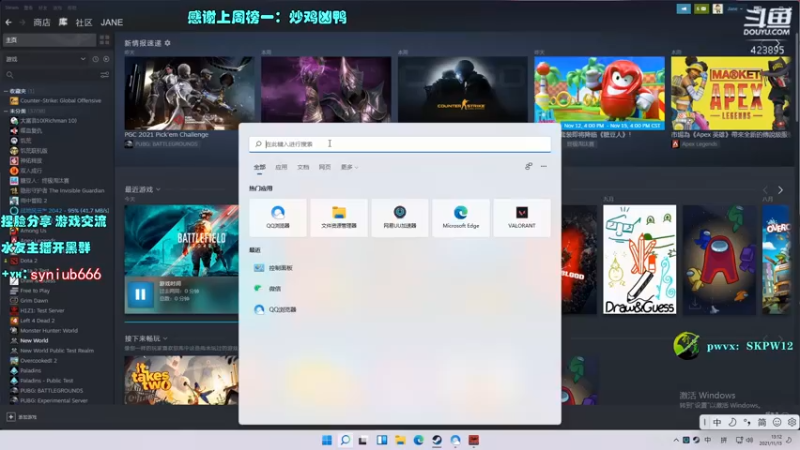Open the red app icon on taskbar
Image resolution: width=800 pixels, height=450 pixels.
[x=473, y=440]
